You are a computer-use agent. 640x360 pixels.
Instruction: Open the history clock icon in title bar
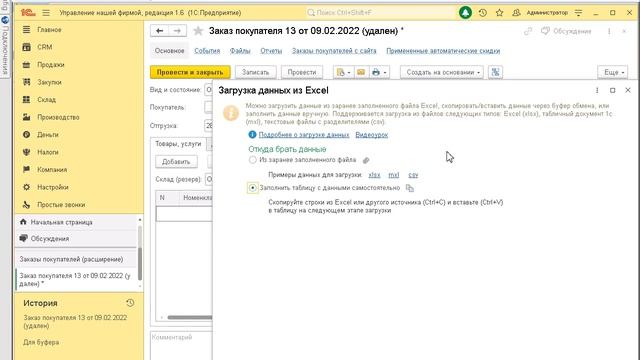coord(482,13)
